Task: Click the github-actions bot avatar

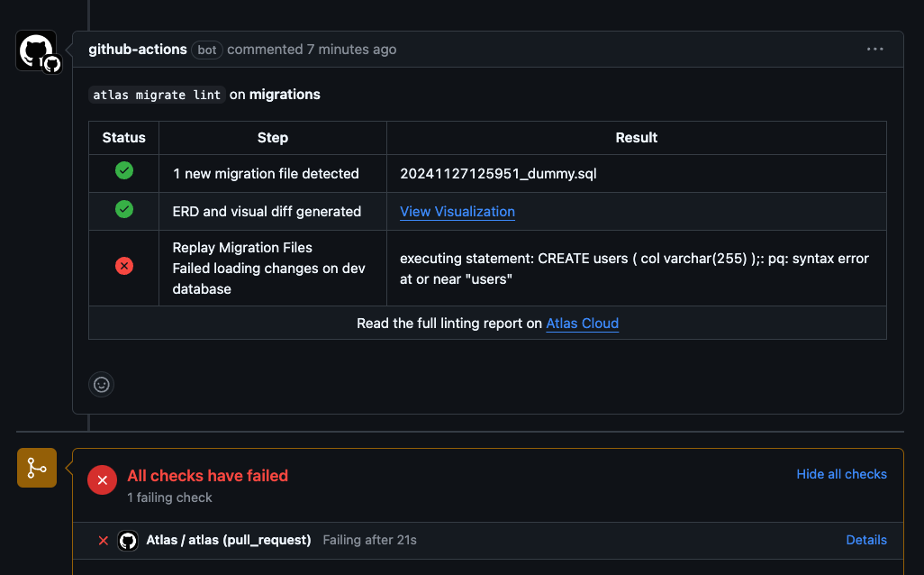Action: click(34, 50)
